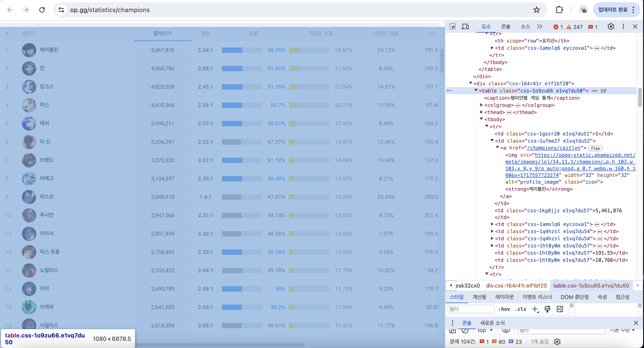Toggle computed styles sidebar pane icon
Screen dimensions: 644x348
coord(560,309)
